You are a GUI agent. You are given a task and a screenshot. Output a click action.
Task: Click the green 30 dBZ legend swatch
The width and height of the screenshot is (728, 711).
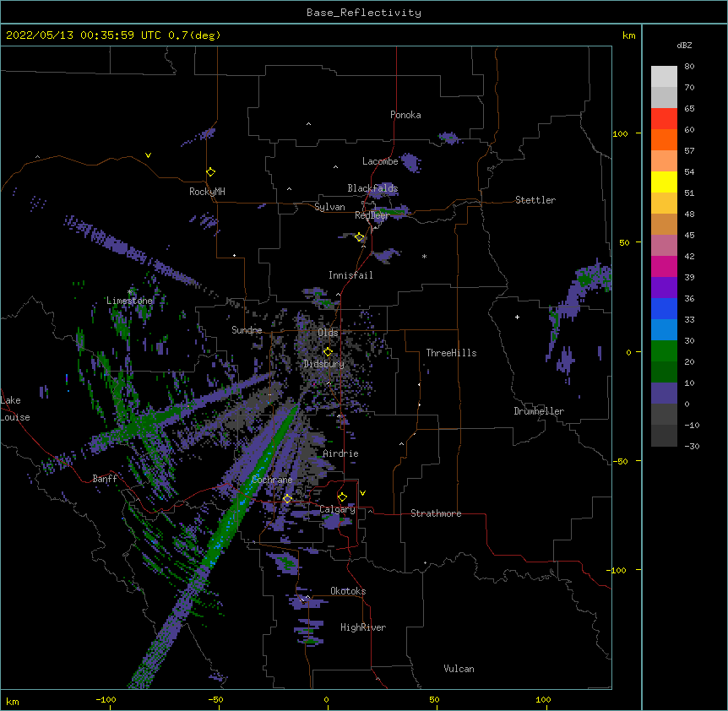[664, 351]
